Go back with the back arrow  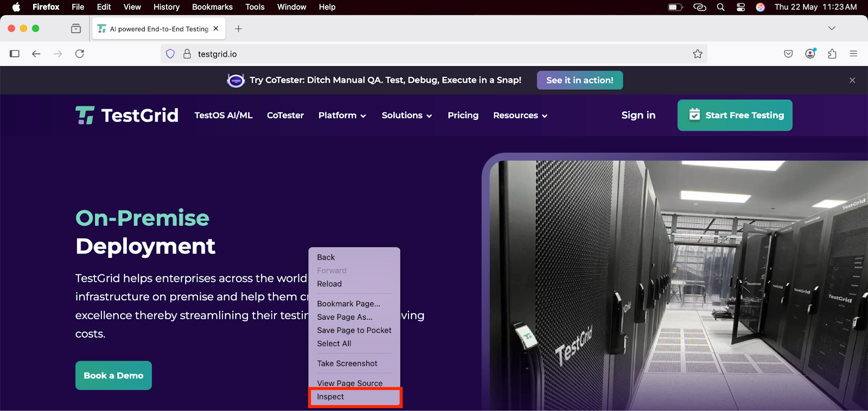(36, 54)
